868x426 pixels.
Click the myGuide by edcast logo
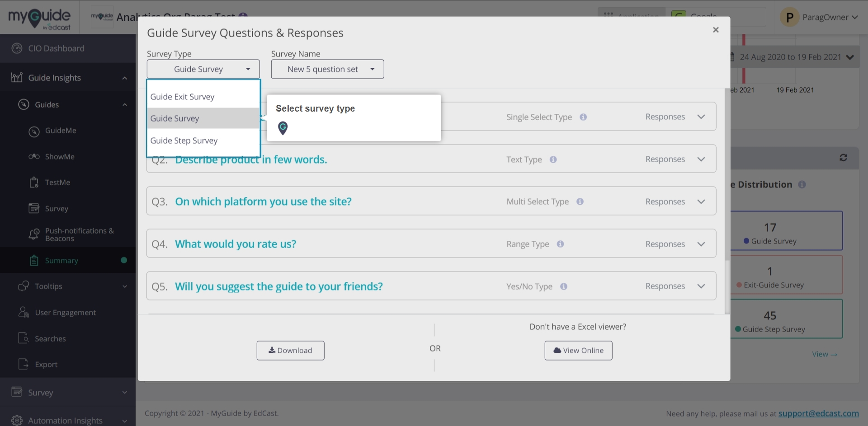[x=39, y=19]
